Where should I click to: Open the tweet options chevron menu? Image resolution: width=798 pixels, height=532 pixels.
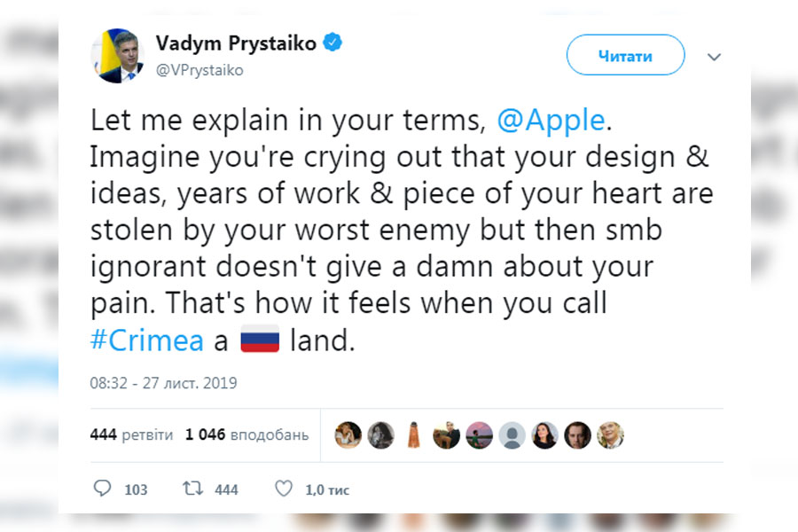(715, 57)
